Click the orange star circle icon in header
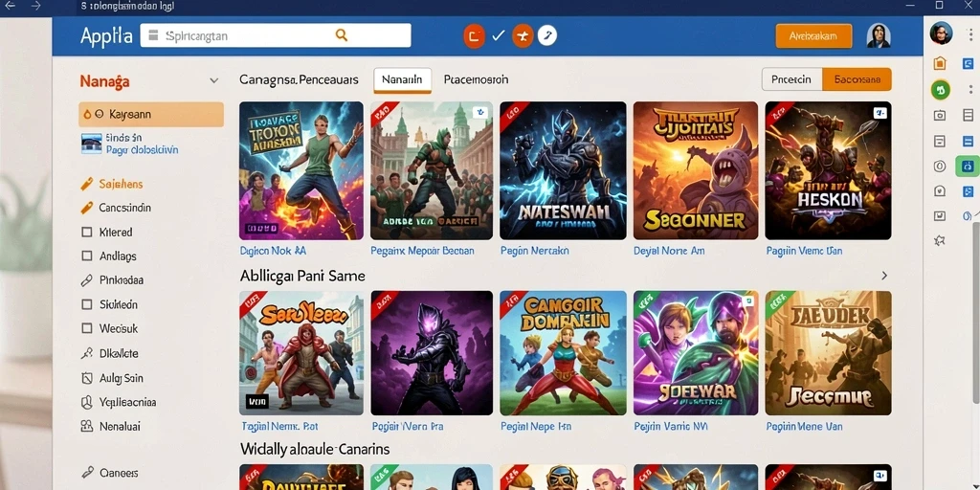The image size is (980, 490). pos(523,36)
